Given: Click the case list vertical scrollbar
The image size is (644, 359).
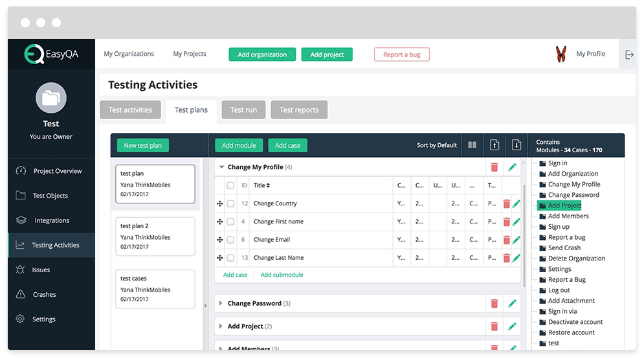Looking at the screenshot, I should (524, 235).
